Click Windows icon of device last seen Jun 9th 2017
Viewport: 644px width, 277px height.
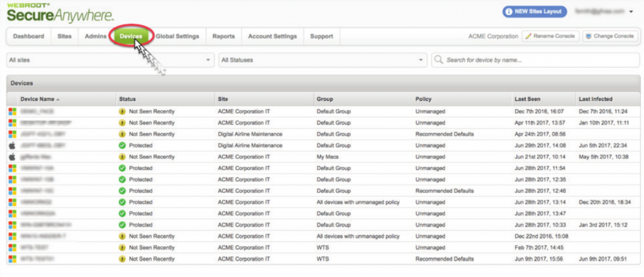pos(13,259)
